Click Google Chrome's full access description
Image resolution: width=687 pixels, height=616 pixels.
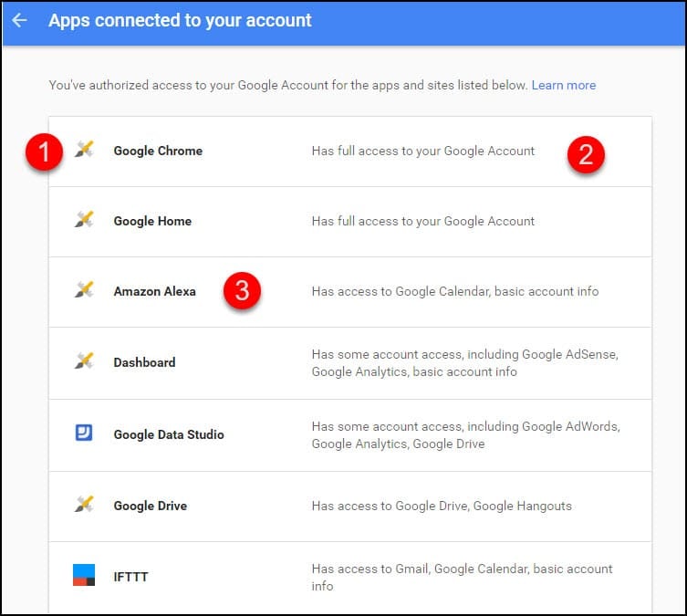tap(422, 151)
